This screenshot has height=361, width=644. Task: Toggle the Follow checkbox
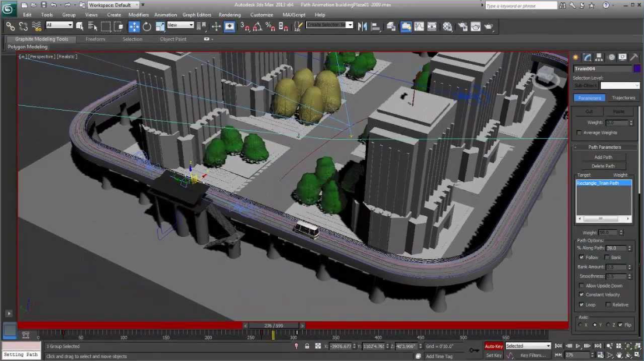[x=581, y=258]
